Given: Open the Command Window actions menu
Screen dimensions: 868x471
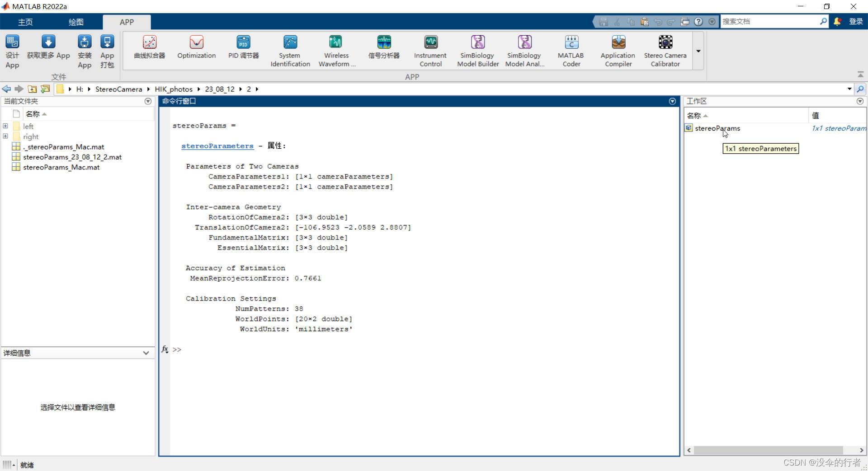Looking at the screenshot, I should point(672,101).
